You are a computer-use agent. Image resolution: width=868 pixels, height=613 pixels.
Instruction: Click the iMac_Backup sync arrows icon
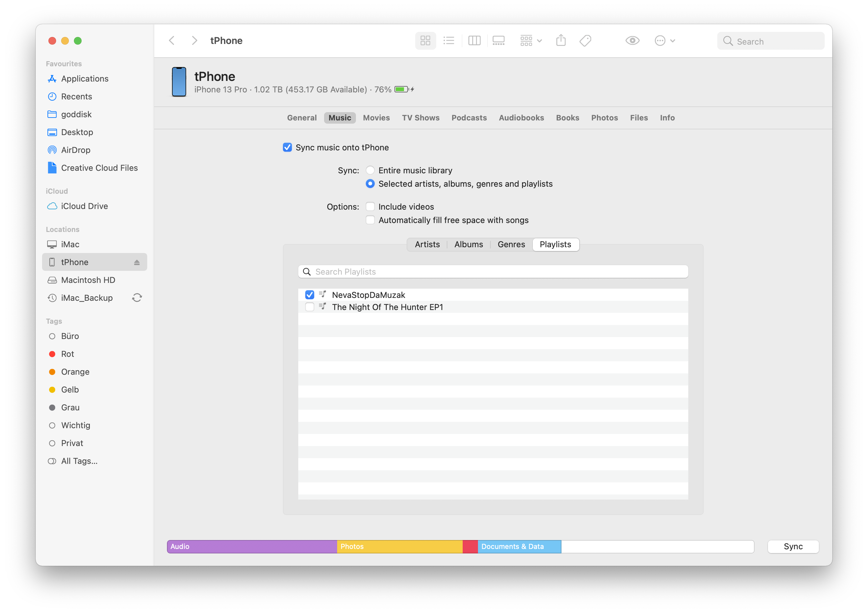point(137,298)
